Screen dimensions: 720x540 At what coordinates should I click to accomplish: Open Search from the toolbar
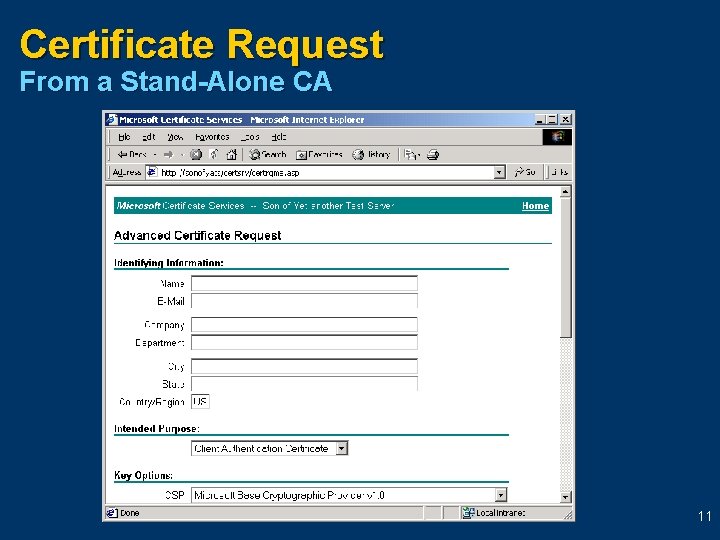pos(268,155)
